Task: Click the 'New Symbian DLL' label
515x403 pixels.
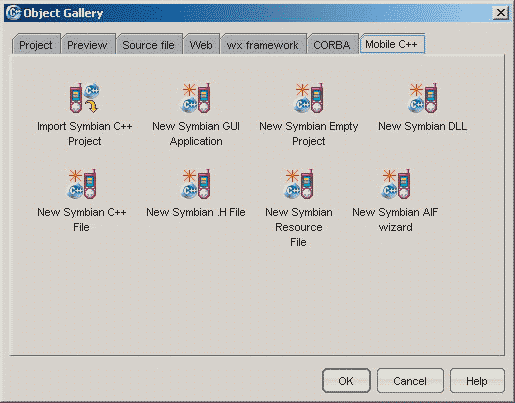Action: [x=423, y=126]
